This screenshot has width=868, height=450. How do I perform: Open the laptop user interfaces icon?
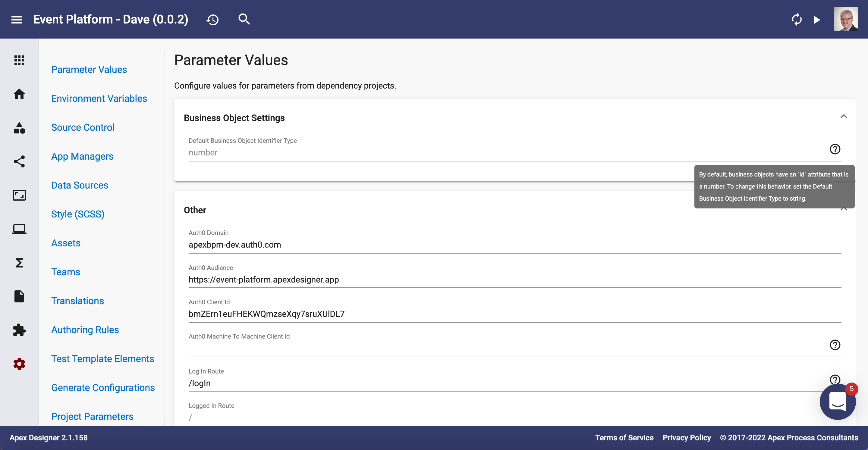pyautogui.click(x=19, y=229)
